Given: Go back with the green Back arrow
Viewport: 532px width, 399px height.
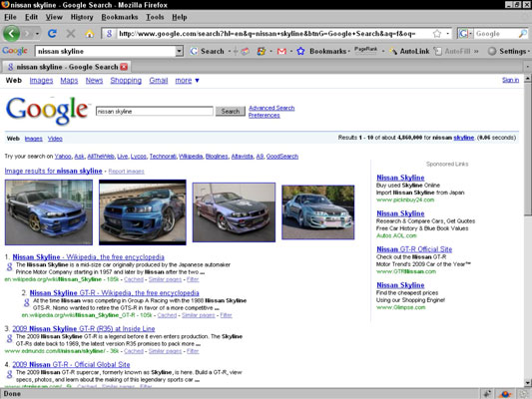Looking at the screenshot, I should (x=11, y=34).
